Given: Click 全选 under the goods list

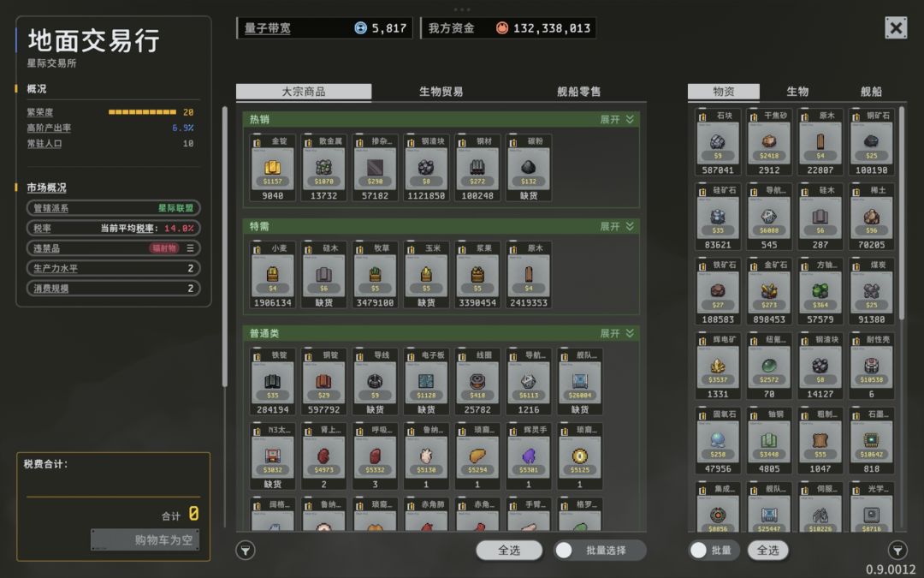Looking at the screenshot, I should [509, 551].
